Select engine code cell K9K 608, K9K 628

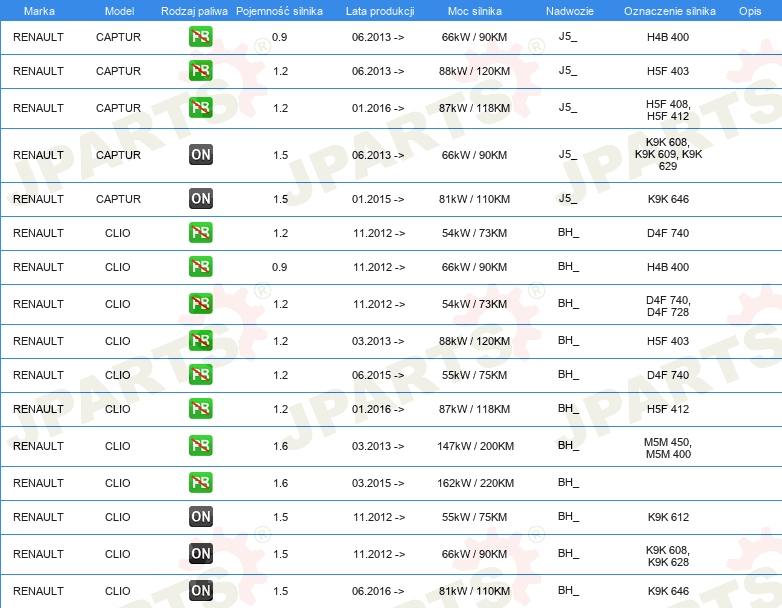pyautogui.click(x=668, y=556)
